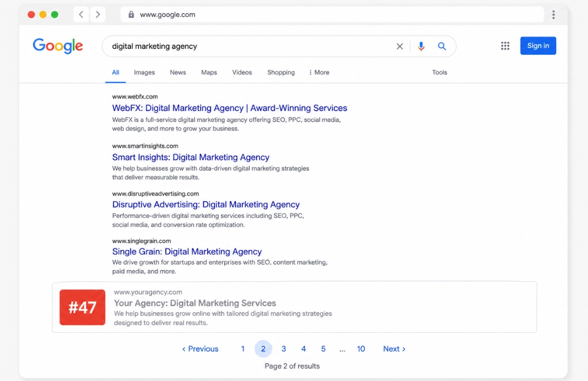Go to results page 1
Viewport: 588px width, 381px height.
(x=243, y=349)
